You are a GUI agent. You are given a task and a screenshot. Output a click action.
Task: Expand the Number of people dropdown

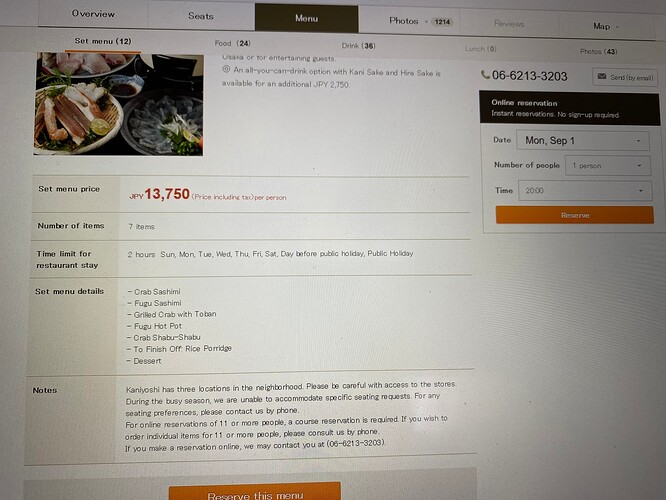[608, 166]
